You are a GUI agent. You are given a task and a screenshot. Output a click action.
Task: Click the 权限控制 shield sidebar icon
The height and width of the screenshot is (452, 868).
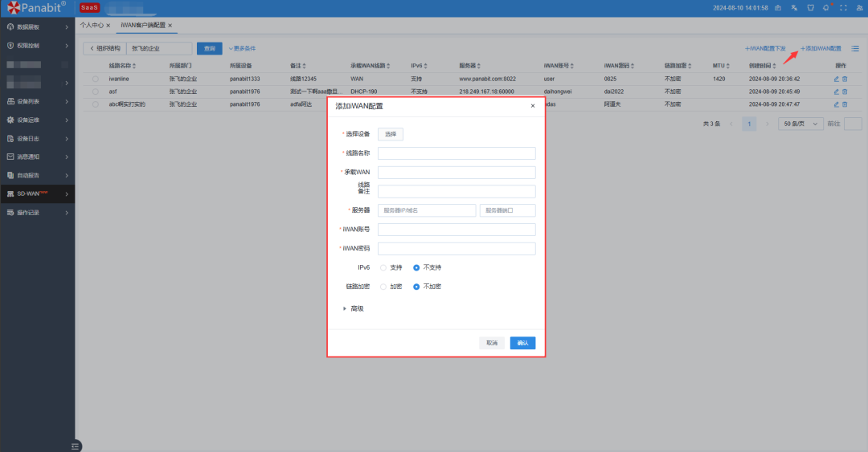pos(10,46)
